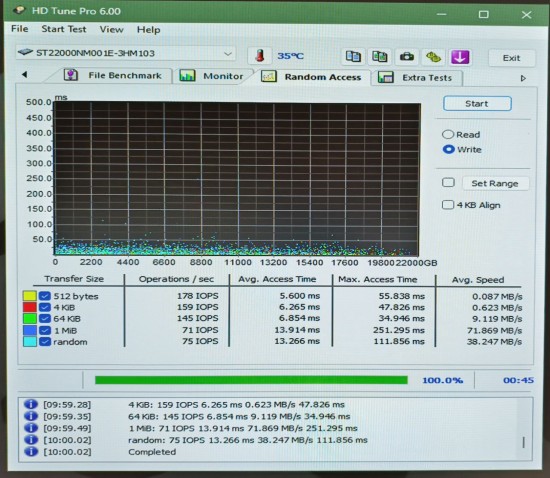Click the Completed log message

152,452
